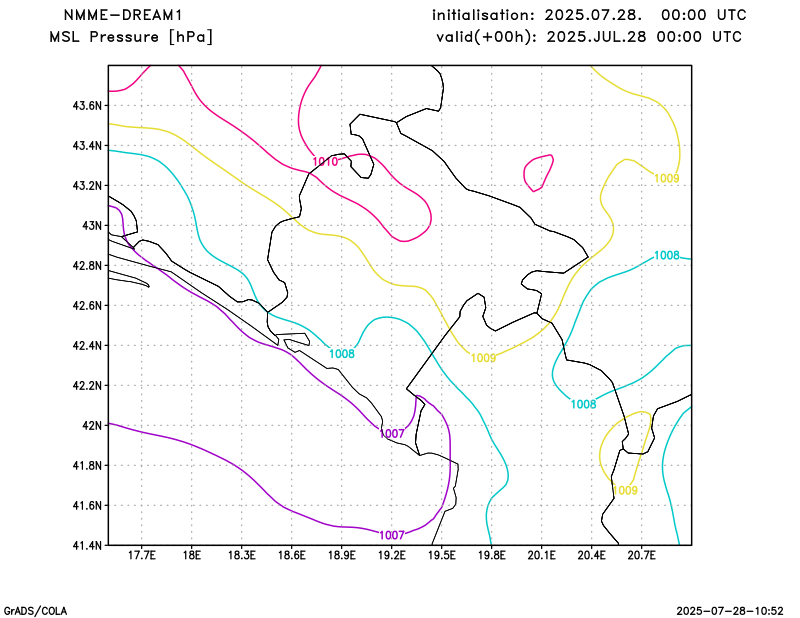Click the cyan 1008 label at the right edge near 42.8N
Image resolution: width=800 pixels, height=618 pixels.
pyautogui.click(x=667, y=255)
